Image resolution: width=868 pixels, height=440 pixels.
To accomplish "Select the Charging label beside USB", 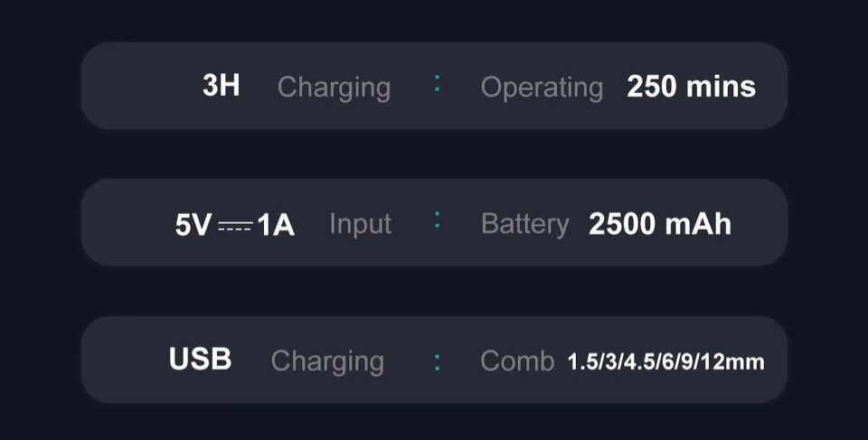I will 327,362.
